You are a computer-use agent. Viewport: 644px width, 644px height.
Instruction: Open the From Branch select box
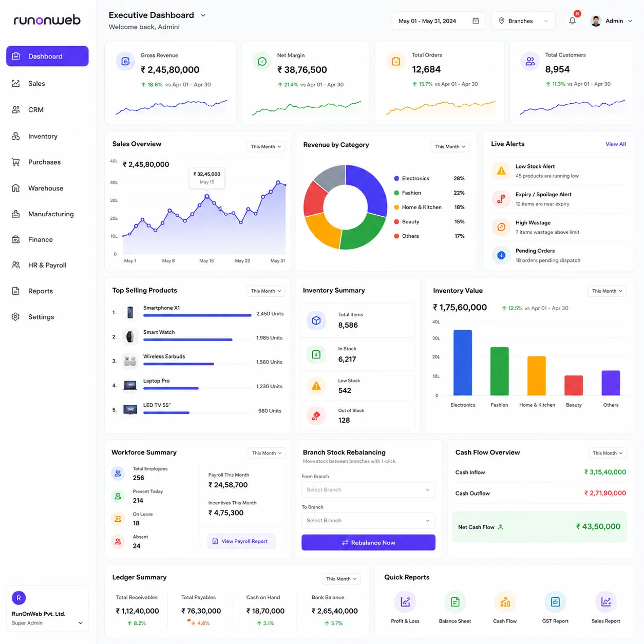368,490
